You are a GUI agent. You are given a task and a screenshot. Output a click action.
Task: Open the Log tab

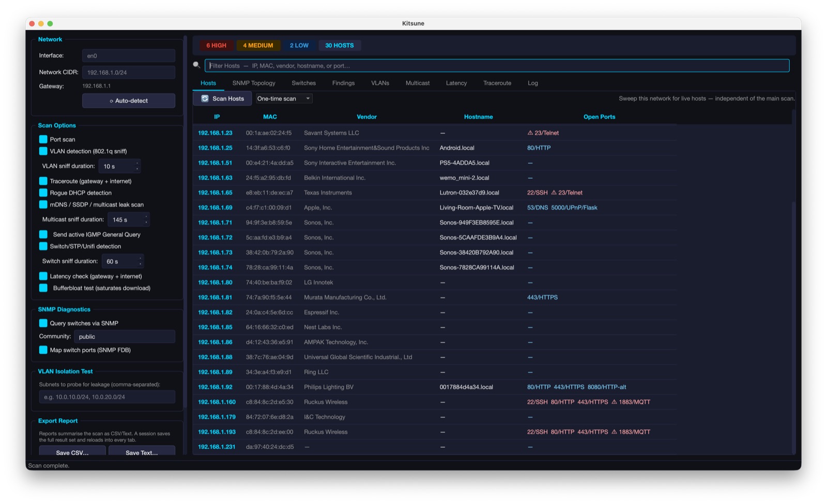pos(533,83)
